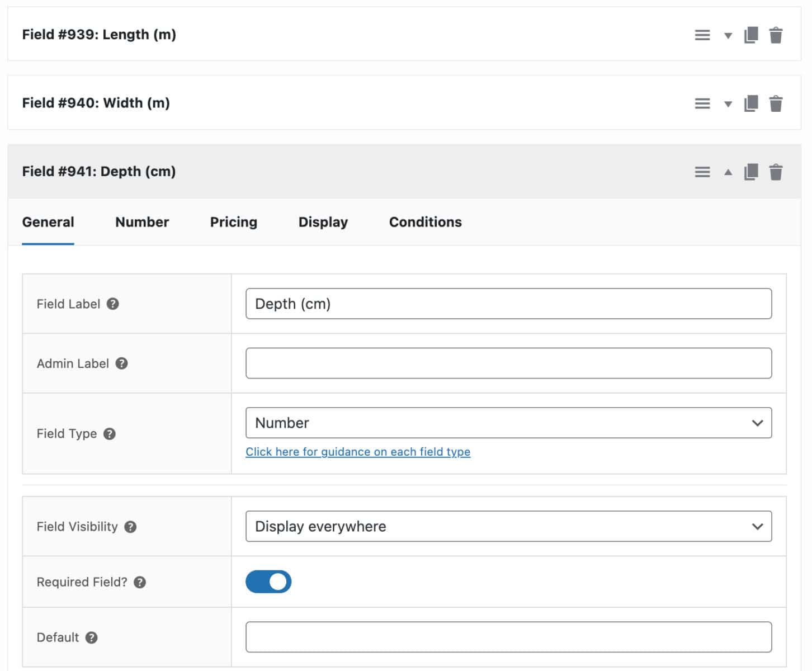Viewport: 812px width, 671px height.
Task: Duplicate Field #941 Depth via copy icon
Action: point(752,172)
